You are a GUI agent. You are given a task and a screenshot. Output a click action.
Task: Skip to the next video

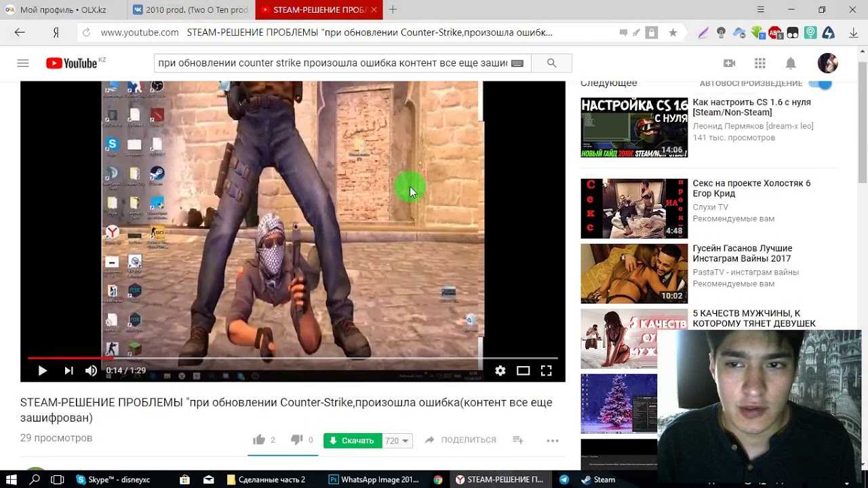[x=68, y=371]
